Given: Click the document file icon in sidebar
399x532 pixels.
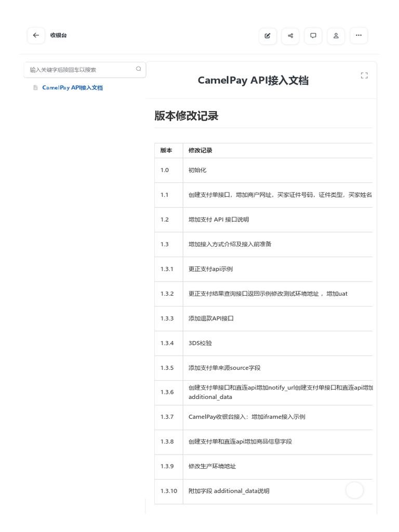Looking at the screenshot, I should [x=35, y=87].
